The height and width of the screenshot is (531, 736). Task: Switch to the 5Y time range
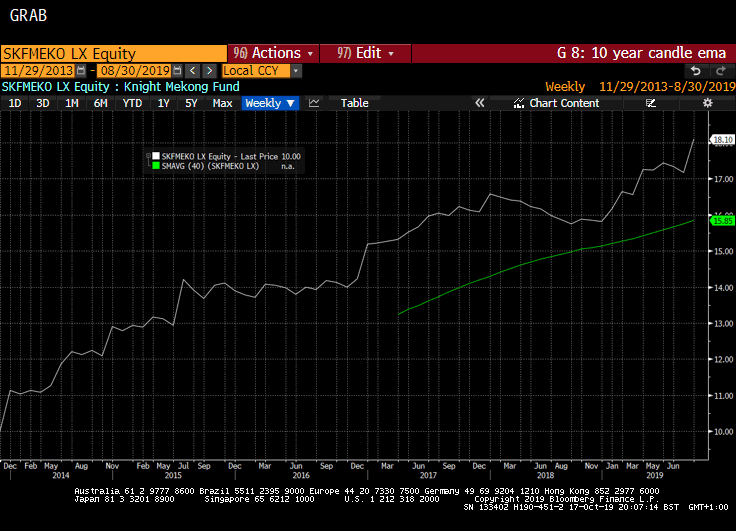tap(190, 103)
